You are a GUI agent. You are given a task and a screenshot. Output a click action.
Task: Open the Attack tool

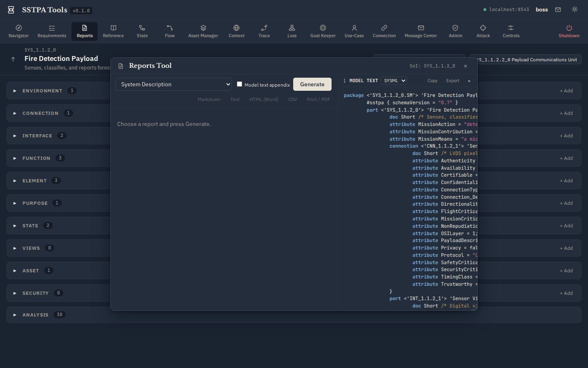pyautogui.click(x=483, y=31)
